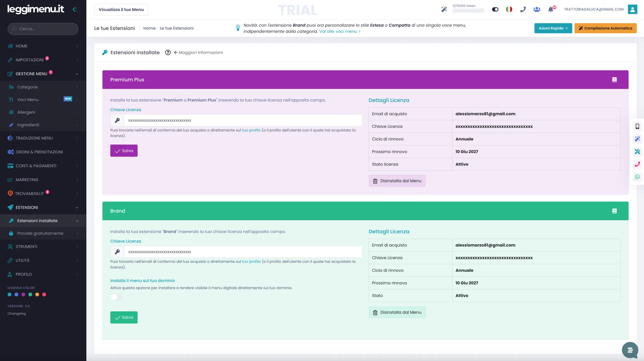The height and width of the screenshot is (361, 644).
Task: Toggle Installa il menu sul tuo dominio switch
Action: pos(116,297)
